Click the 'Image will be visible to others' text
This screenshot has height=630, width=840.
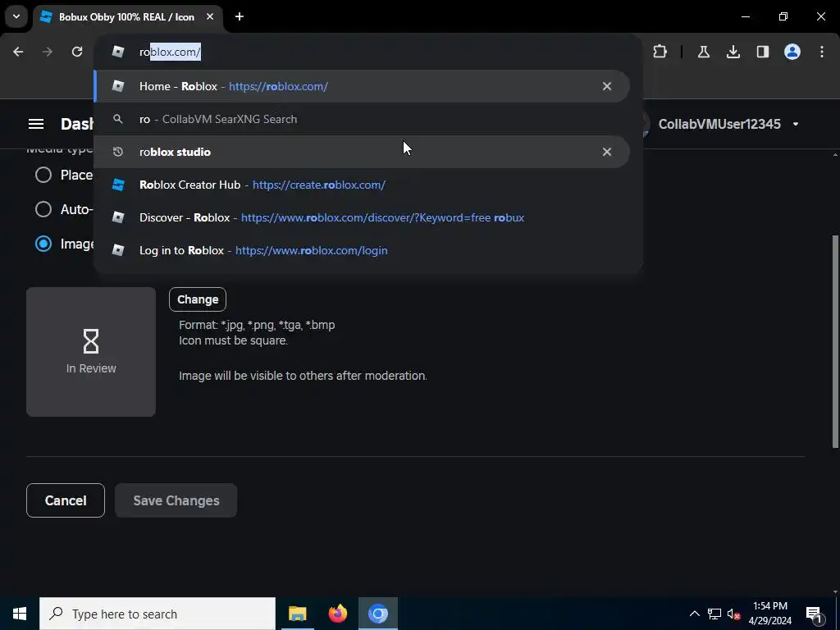pos(303,376)
